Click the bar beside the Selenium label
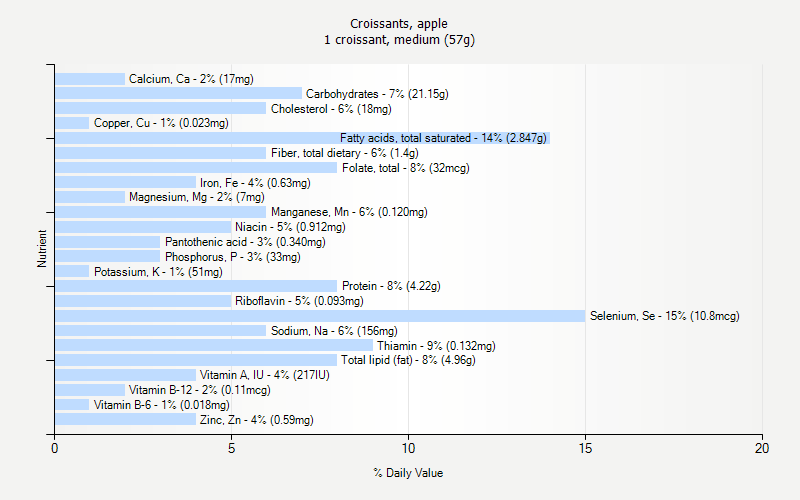This screenshot has height=500, width=800. [x=320, y=316]
